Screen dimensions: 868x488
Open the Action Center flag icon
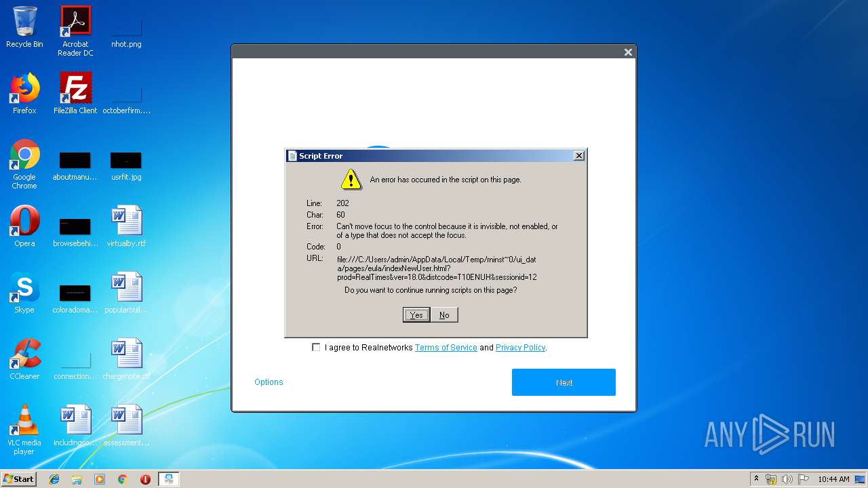point(803,479)
